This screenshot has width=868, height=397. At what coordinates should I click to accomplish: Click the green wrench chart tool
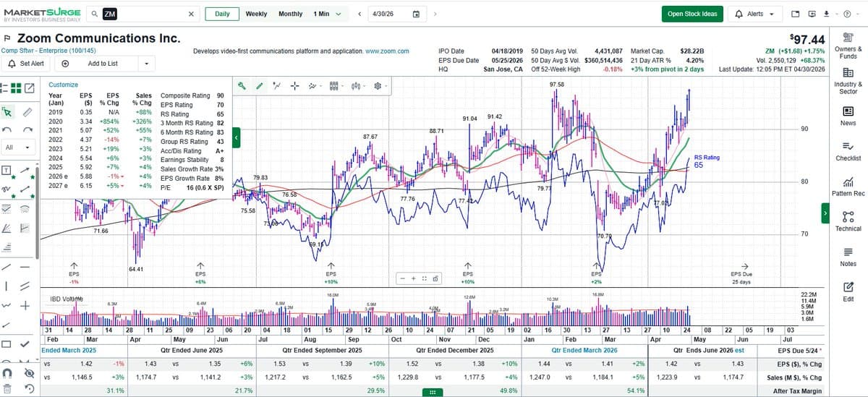click(x=242, y=86)
